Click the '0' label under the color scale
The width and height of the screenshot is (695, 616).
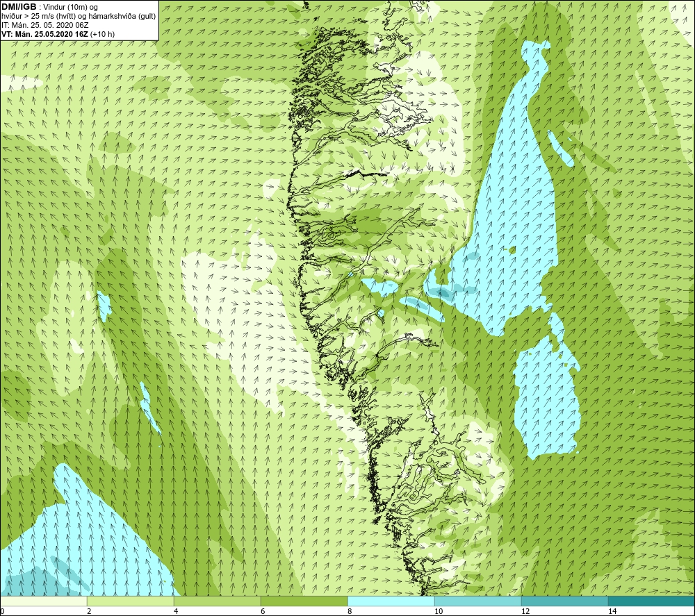click(2, 612)
